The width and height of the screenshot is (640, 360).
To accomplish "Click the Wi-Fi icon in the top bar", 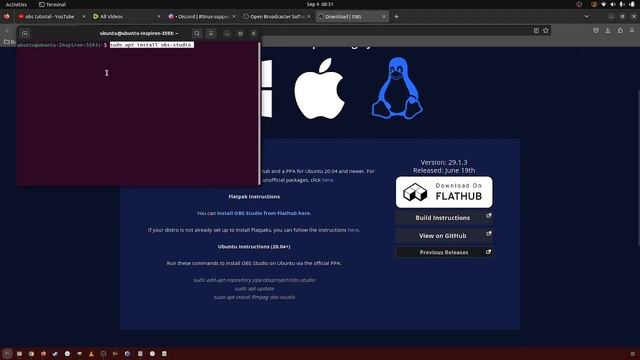I will (x=603, y=4).
